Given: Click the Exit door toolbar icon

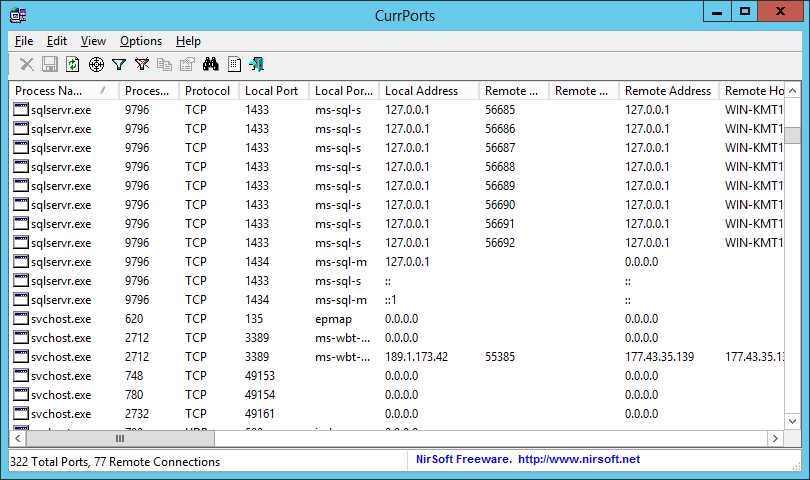Looking at the screenshot, I should click(257, 64).
